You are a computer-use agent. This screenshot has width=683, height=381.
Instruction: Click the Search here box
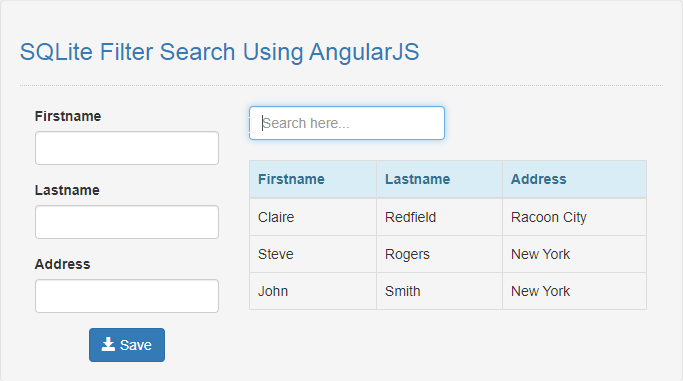(347, 123)
